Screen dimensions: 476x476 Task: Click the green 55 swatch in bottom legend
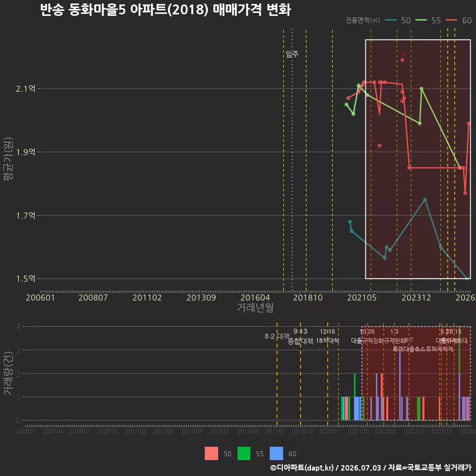[244, 454]
